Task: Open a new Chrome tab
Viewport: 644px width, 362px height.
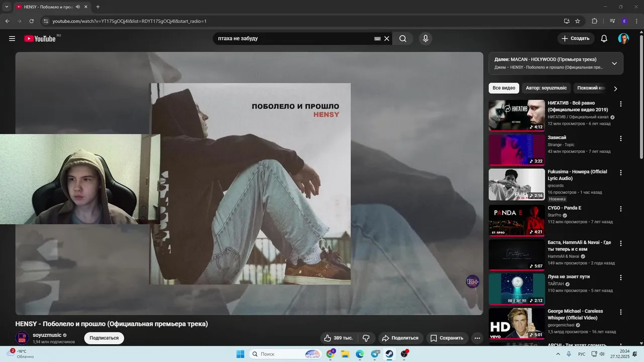Action: (98, 7)
